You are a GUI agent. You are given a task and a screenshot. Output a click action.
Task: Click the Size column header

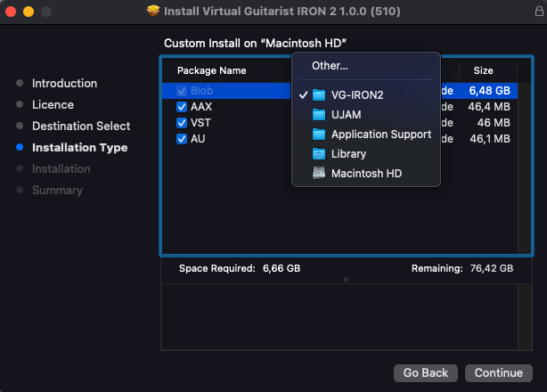483,70
